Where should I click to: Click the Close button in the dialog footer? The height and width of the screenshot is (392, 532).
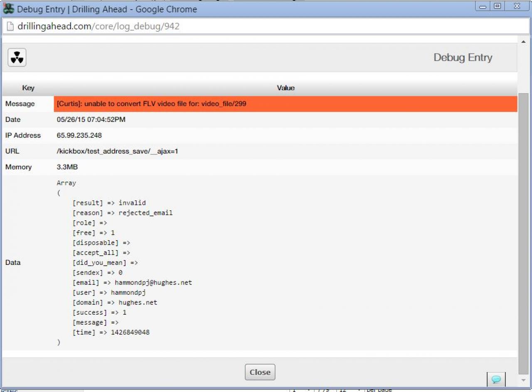point(260,372)
